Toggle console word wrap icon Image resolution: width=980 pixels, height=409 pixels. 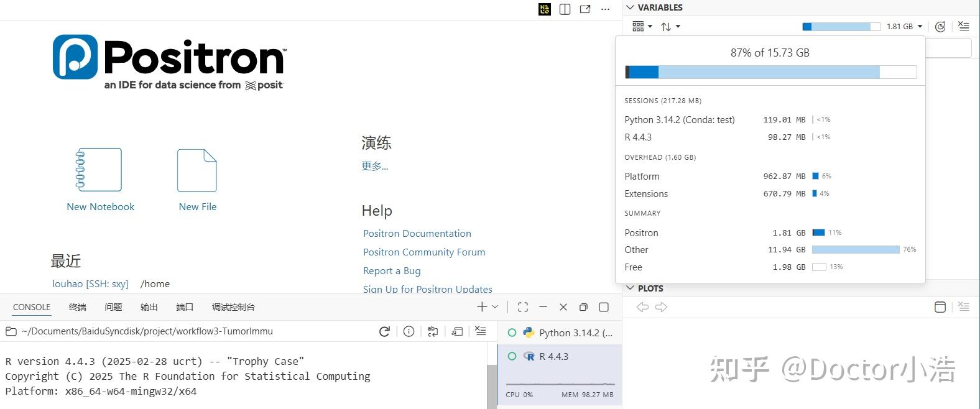coord(433,331)
